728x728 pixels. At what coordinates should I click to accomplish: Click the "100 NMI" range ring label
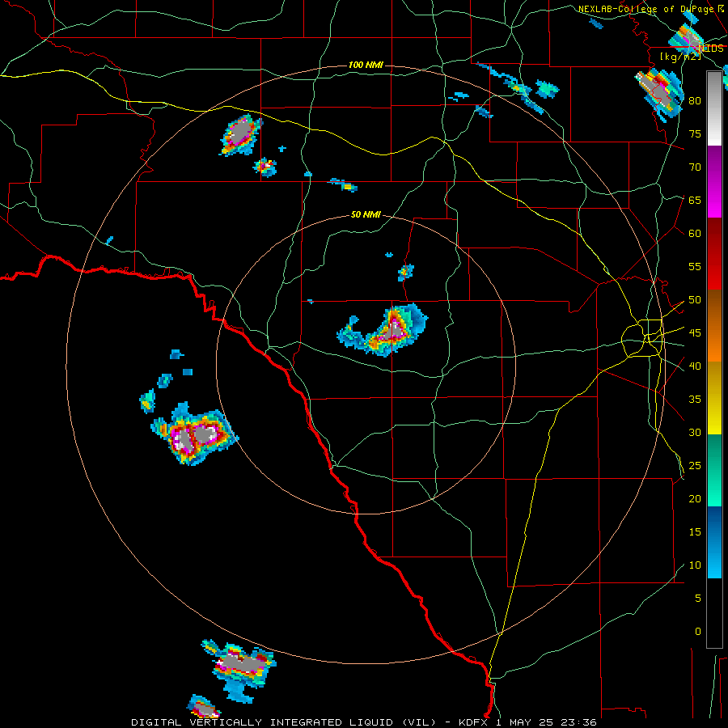pyautogui.click(x=366, y=65)
